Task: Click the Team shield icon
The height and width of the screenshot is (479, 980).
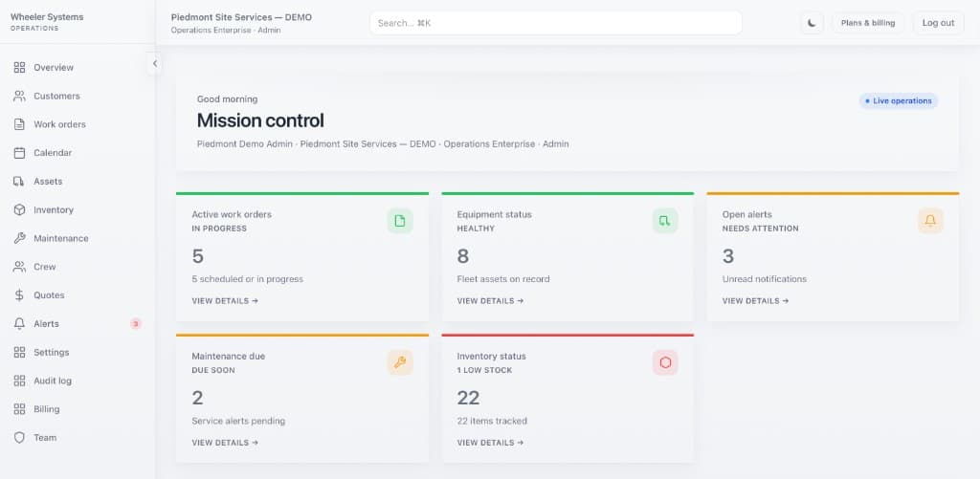Action: [19, 438]
